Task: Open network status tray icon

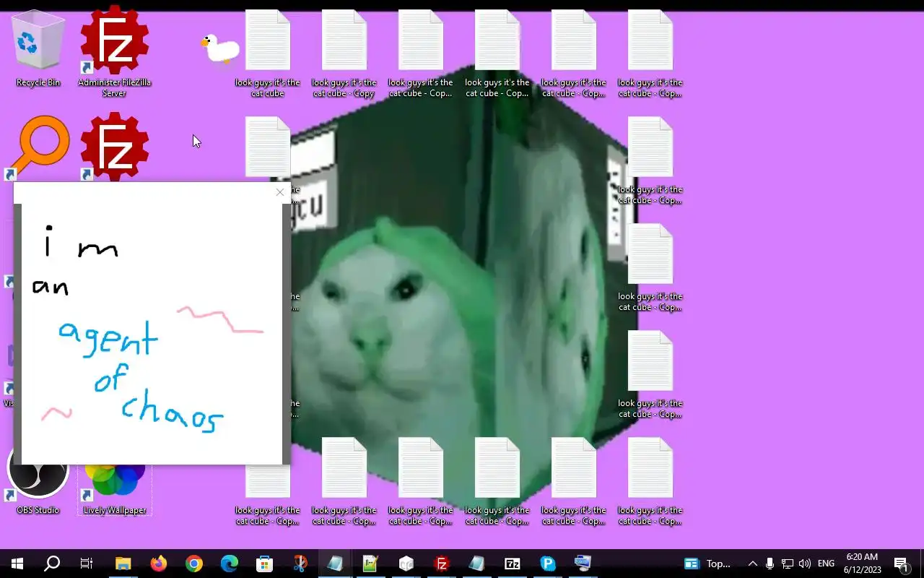Action: click(x=788, y=564)
